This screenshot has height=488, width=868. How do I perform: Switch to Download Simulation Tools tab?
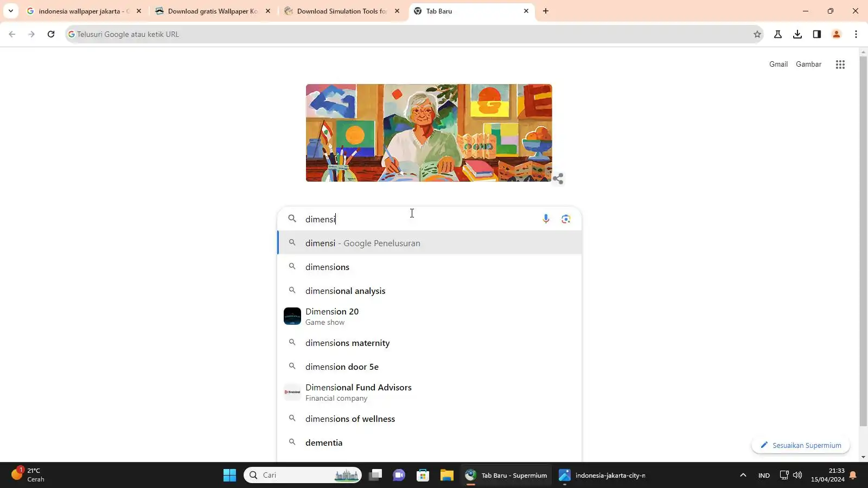(x=342, y=11)
